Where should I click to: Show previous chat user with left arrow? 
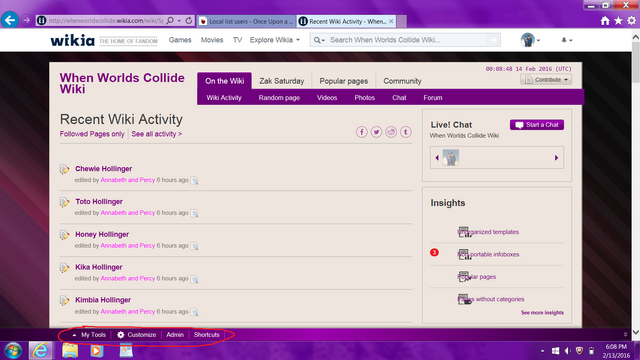pos(437,158)
